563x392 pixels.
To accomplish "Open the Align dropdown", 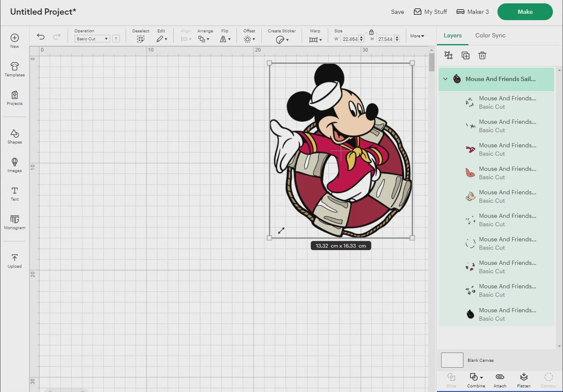I will click(x=186, y=39).
